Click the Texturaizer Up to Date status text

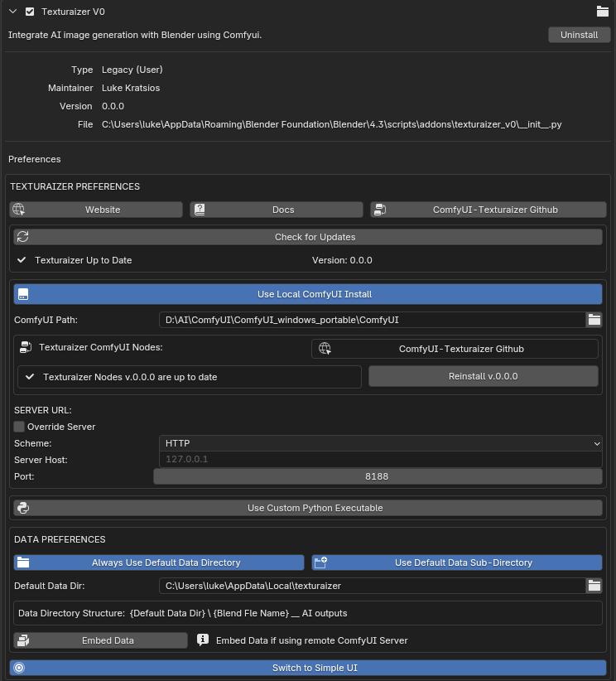tap(84, 261)
